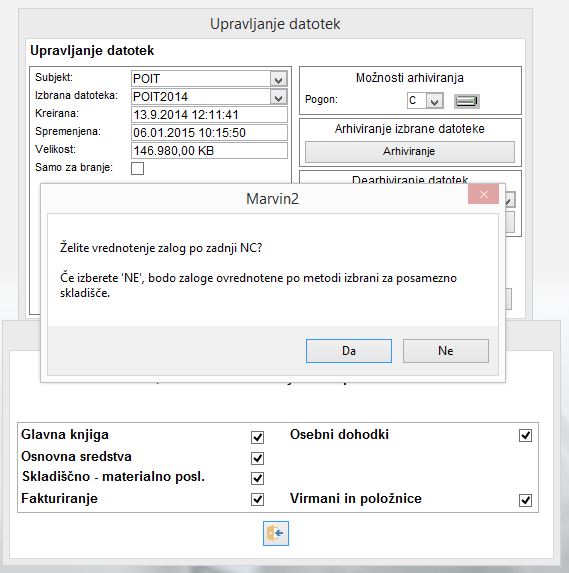This screenshot has height=573, width=569.
Task: Open the Subjekt dropdown
Action: pyautogui.click(x=278, y=79)
